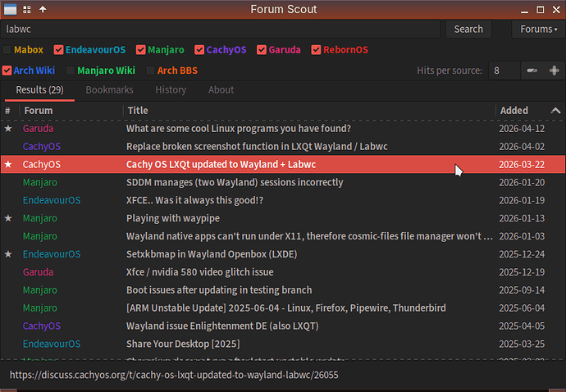Select 'Replace broken screenshot function in LXQt' row

pos(283,147)
